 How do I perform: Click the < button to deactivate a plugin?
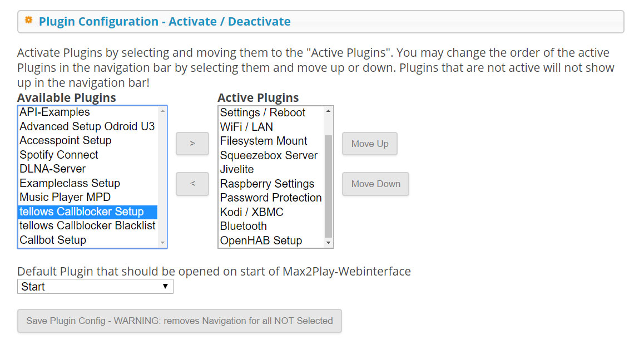click(x=192, y=184)
